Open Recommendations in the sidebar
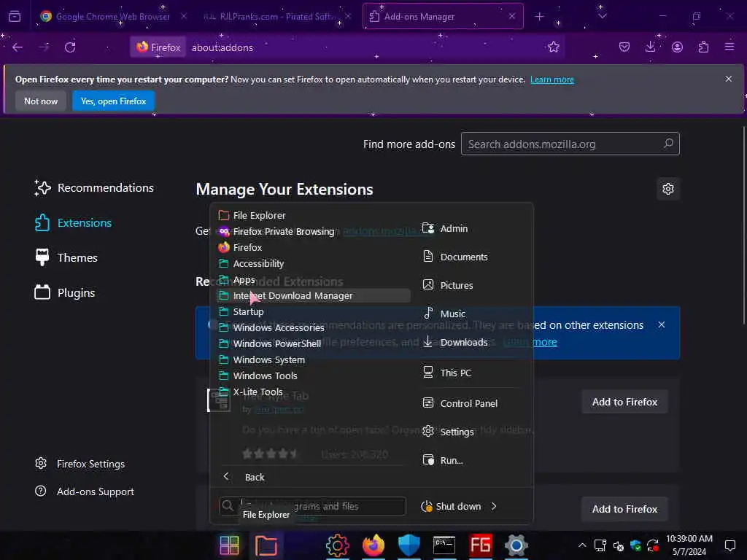The image size is (747, 560). click(94, 188)
